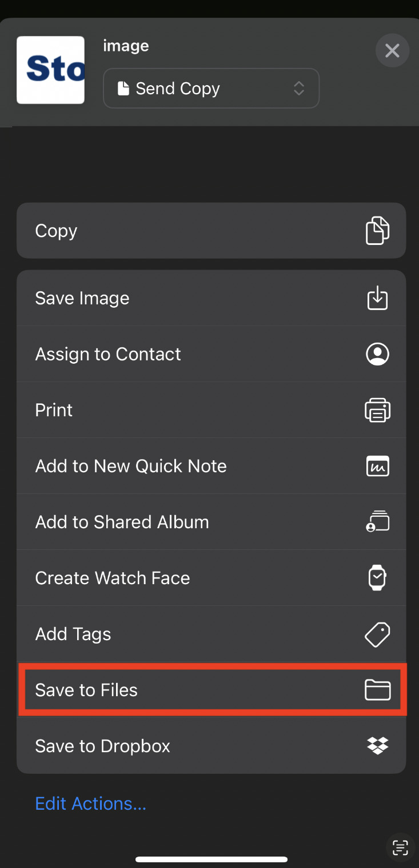Expand the sharing format chevron
Image resolution: width=419 pixels, height=868 pixels.
pos(298,89)
